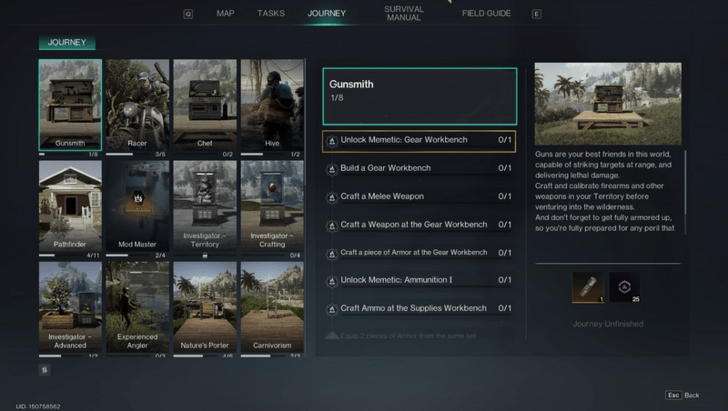
Task: Select the Hive journey card
Action: click(271, 107)
